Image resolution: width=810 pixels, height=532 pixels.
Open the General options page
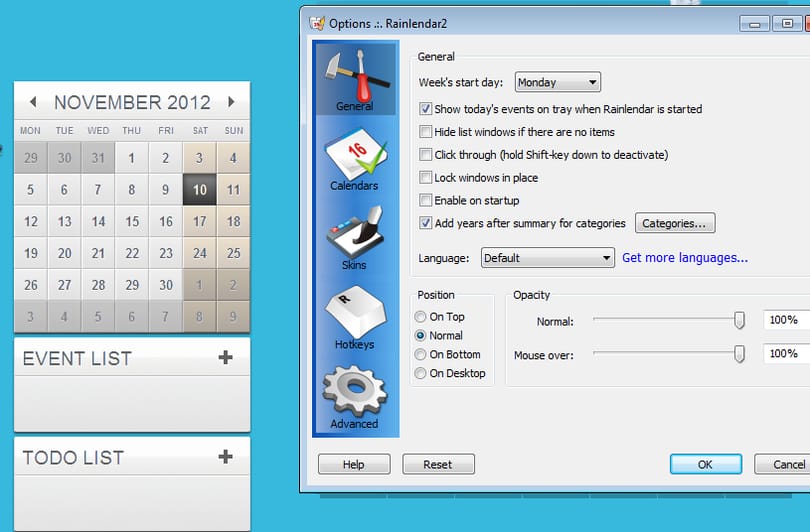tap(355, 79)
